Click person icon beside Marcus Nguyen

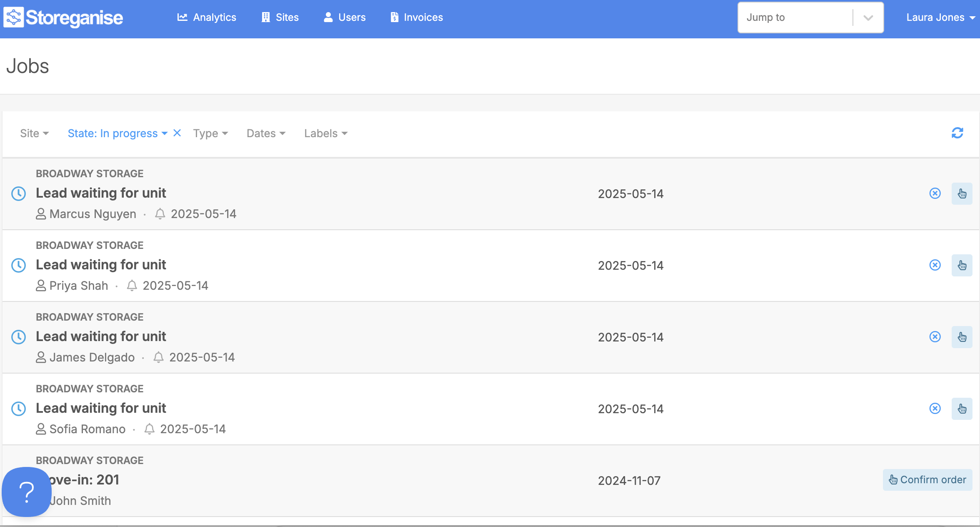coord(41,214)
